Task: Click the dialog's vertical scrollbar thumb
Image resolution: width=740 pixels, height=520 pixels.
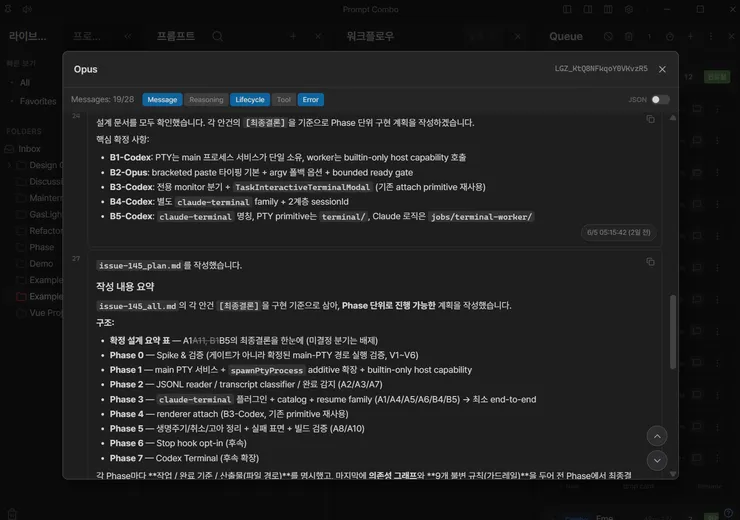Action: (673, 332)
